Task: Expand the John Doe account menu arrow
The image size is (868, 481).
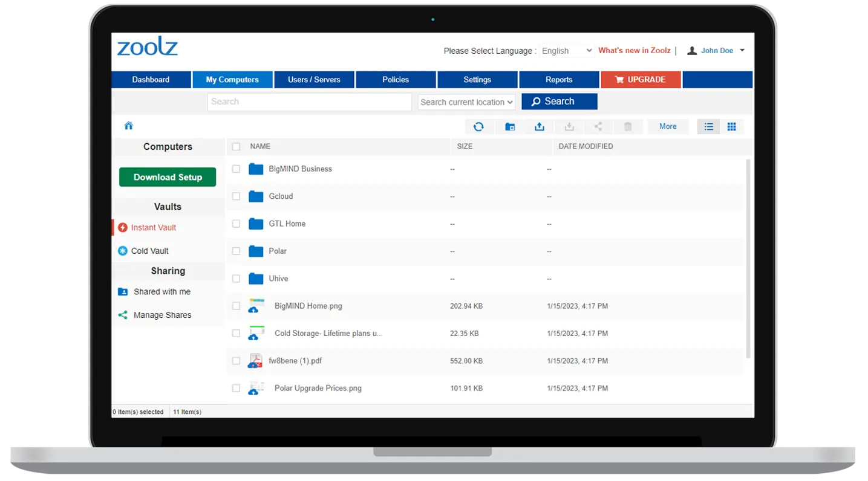Action: point(742,51)
